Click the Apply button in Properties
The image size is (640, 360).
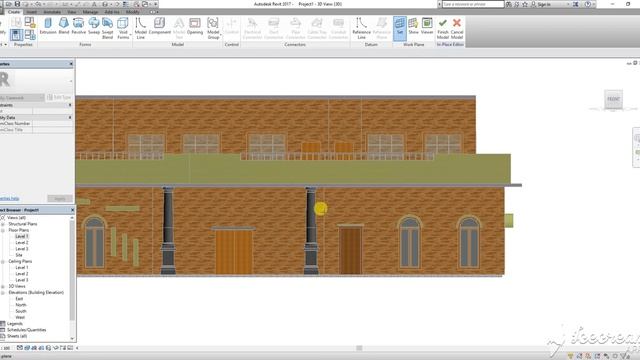[60, 199]
